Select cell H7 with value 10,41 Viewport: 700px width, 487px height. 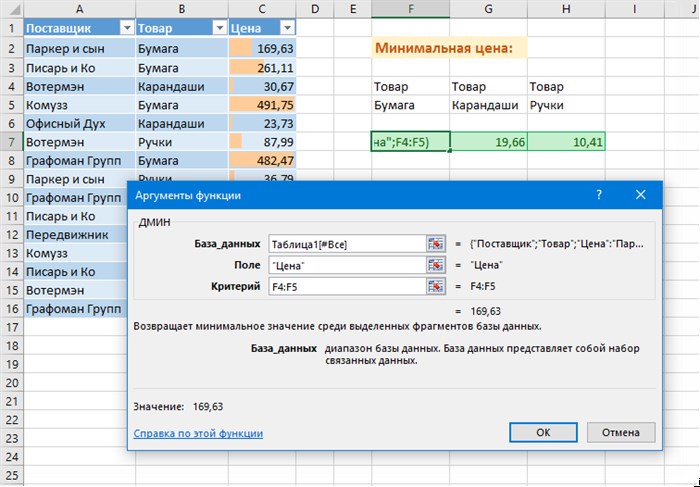tap(566, 142)
